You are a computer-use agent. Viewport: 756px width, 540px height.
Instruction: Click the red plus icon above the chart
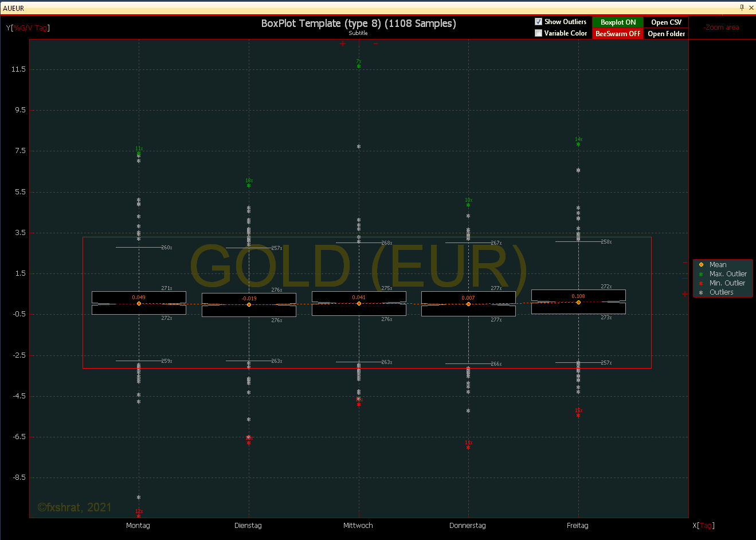click(x=343, y=44)
